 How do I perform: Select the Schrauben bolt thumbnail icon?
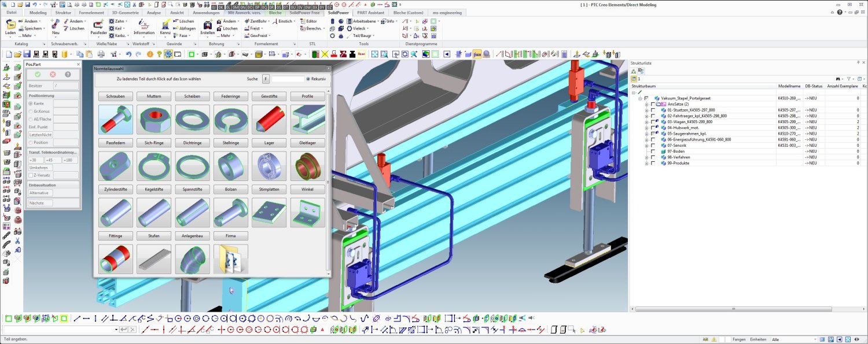click(116, 120)
